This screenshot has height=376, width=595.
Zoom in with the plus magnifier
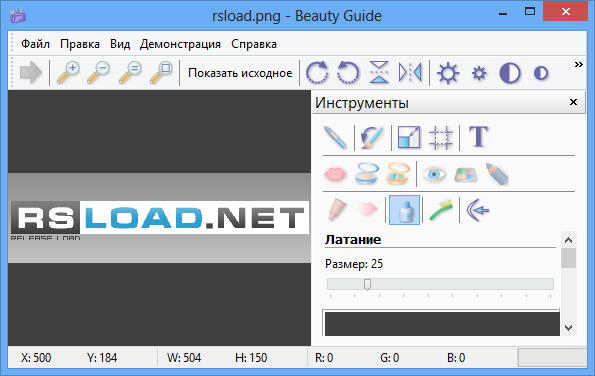[68, 72]
